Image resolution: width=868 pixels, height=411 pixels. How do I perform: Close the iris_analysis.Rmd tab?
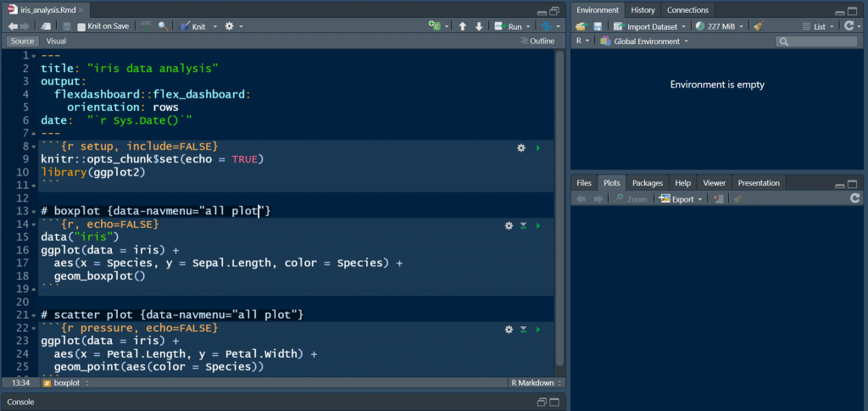click(81, 10)
